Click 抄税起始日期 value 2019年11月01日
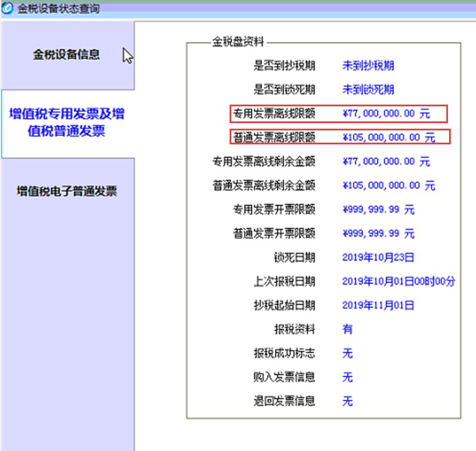The width and height of the screenshot is (476, 451). 378,306
